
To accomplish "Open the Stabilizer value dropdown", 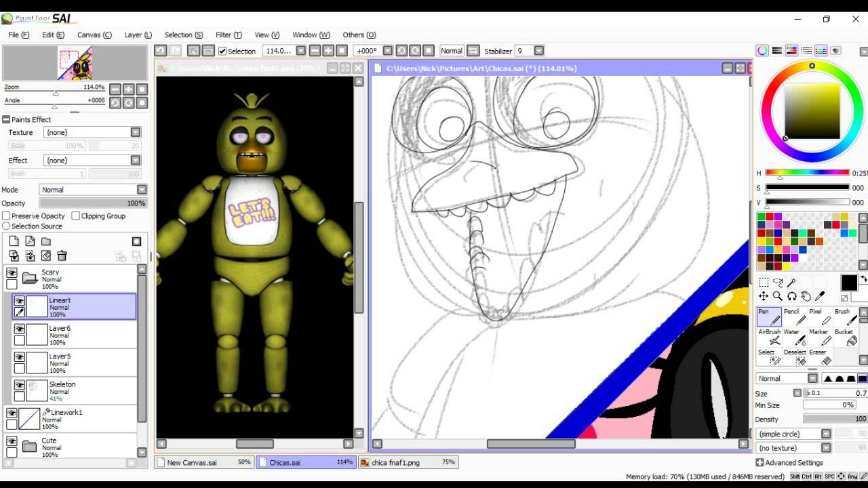I will coord(539,51).
